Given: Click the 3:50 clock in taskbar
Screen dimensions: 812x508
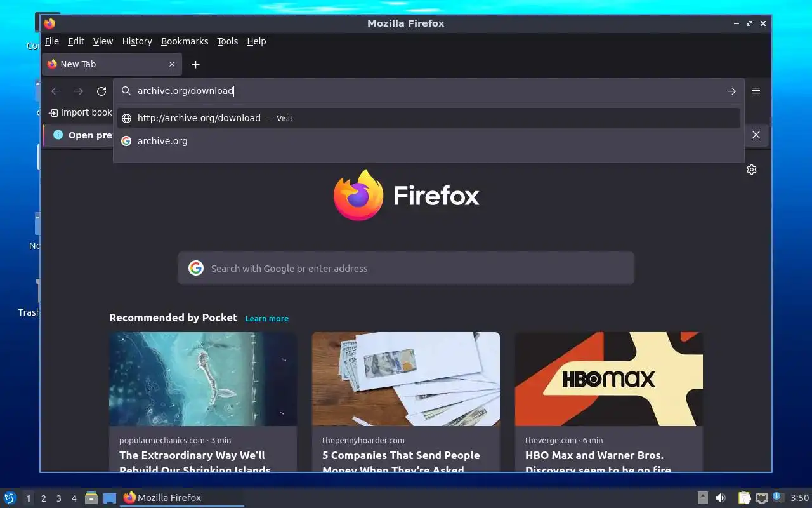Looking at the screenshot, I should 800,498.
